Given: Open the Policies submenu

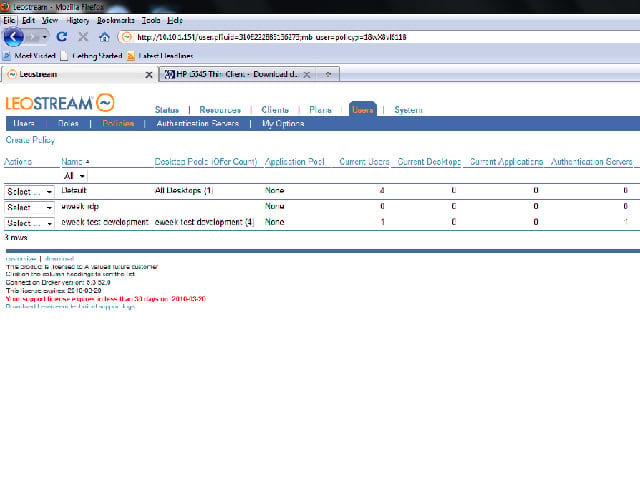Looking at the screenshot, I should (x=118, y=123).
